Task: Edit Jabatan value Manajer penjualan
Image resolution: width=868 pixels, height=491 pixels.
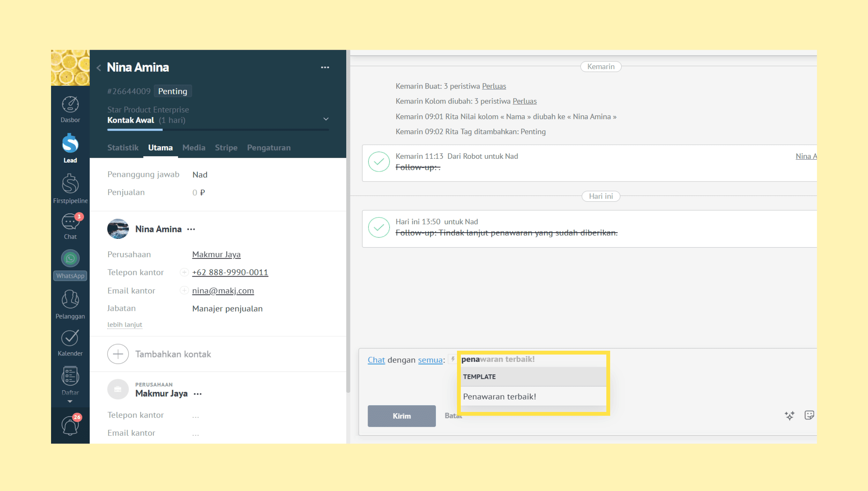Action: pyautogui.click(x=228, y=309)
